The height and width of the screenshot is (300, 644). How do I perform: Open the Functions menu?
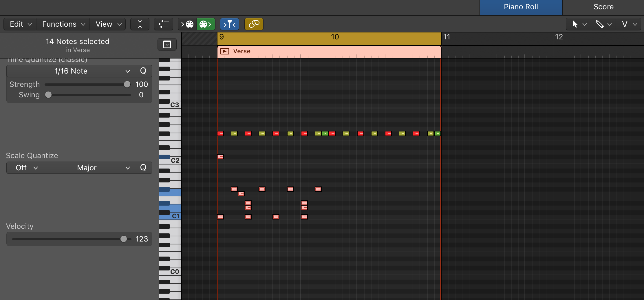pos(62,24)
